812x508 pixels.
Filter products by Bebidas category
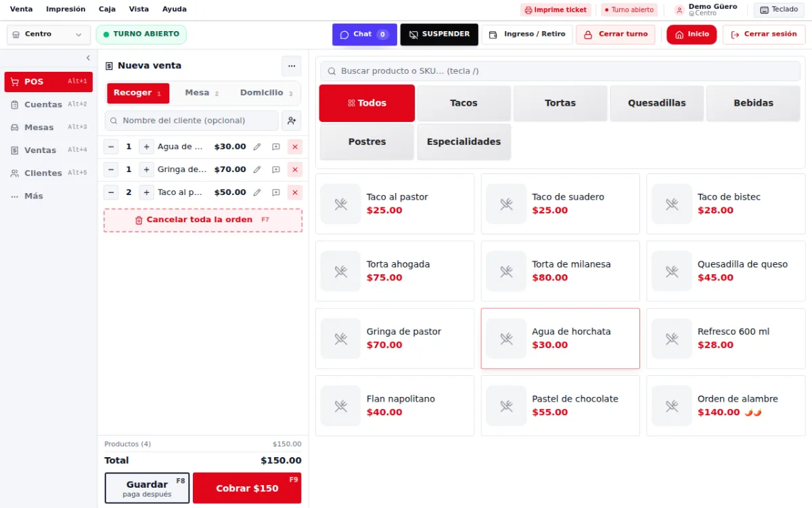(753, 103)
